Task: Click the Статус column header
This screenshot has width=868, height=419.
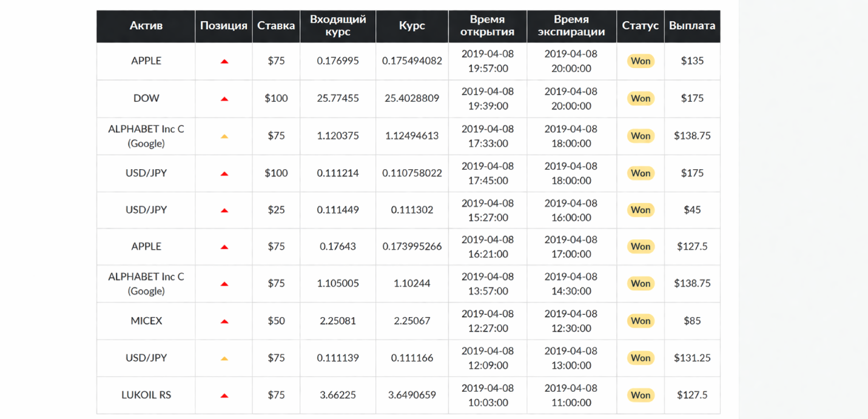Action: tap(641, 26)
